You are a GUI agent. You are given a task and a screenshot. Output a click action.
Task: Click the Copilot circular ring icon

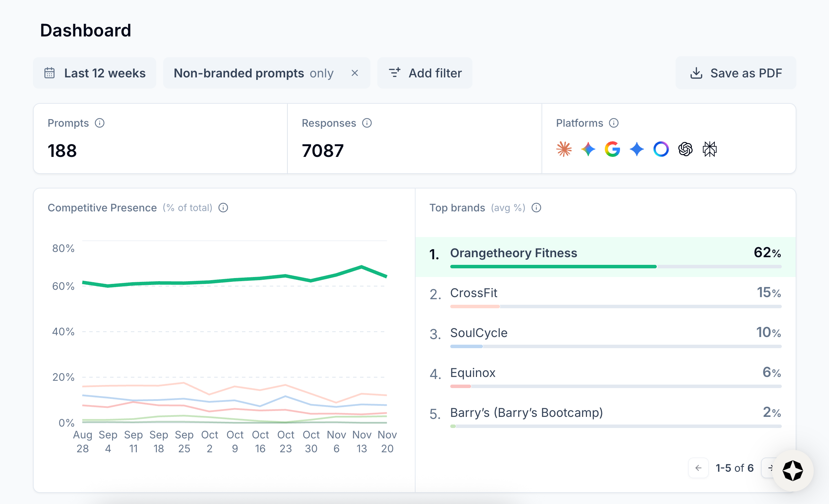pos(661,149)
